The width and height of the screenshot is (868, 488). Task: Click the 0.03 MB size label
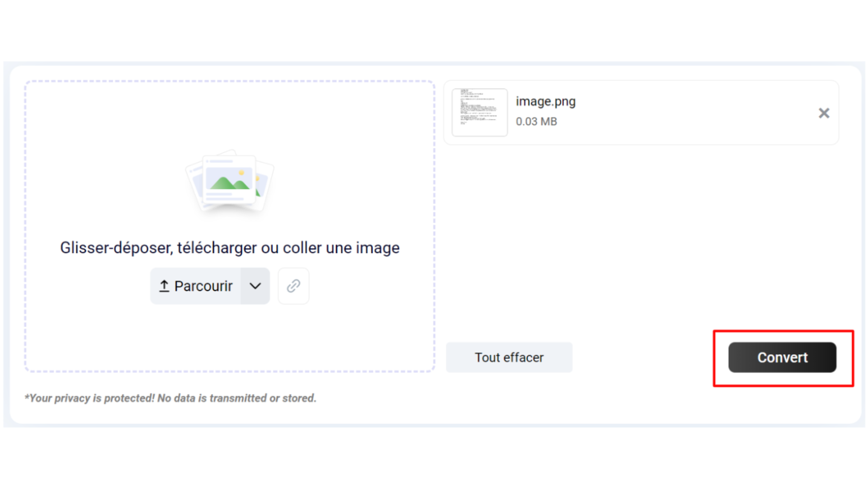coord(536,121)
